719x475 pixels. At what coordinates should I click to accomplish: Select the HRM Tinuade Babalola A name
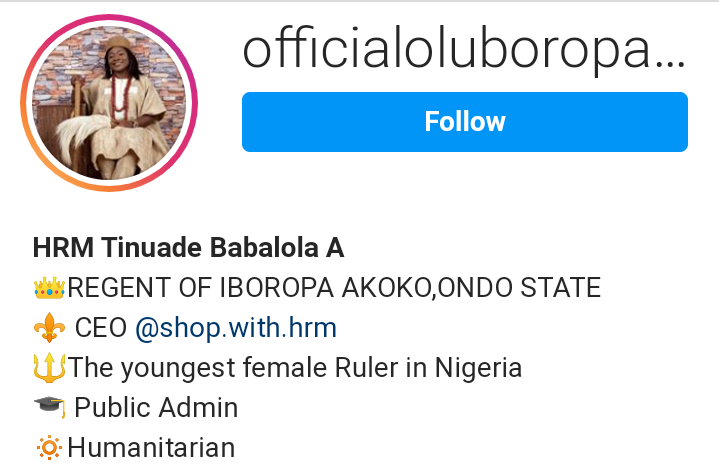pyautogui.click(x=188, y=248)
